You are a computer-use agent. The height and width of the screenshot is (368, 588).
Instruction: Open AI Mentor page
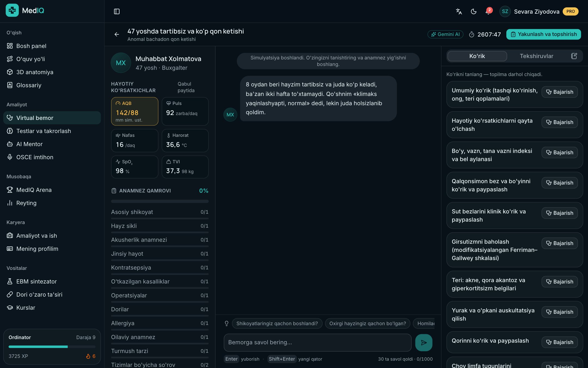pos(52,144)
